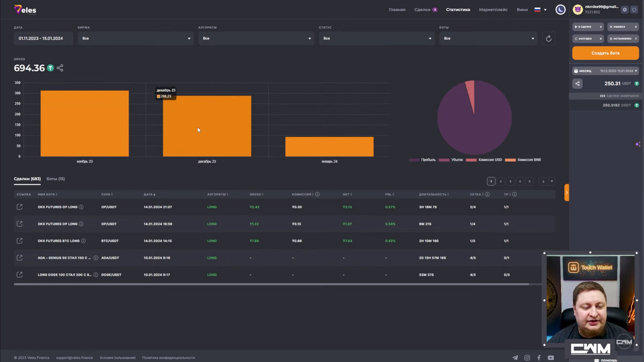Click the table's horizontal scrollbar
Viewport: 644px width, 362px height.
(271, 284)
